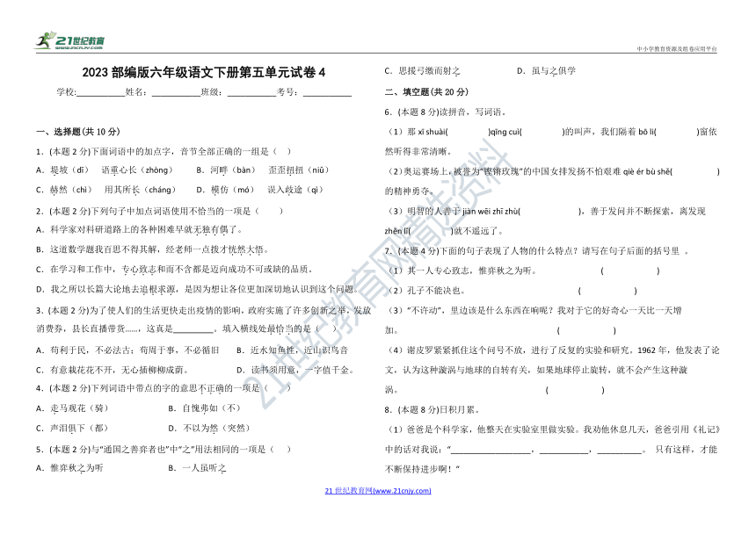Choose option C 在学习和工作中
Image resolution: width=756 pixels, height=534 pixels.
(x=175, y=270)
